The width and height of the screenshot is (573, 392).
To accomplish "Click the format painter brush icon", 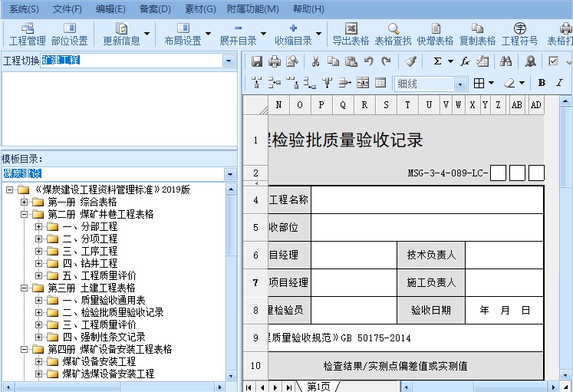I will (x=411, y=61).
